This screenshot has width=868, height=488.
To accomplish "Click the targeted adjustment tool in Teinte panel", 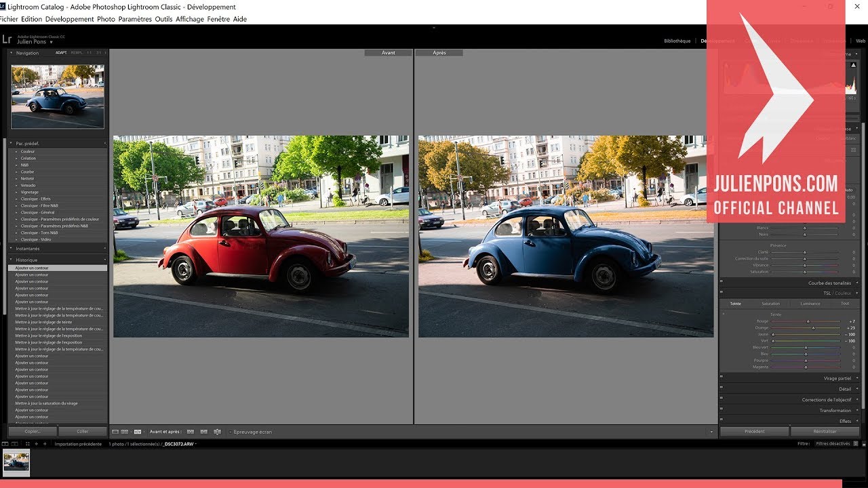I will pyautogui.click(x=724, y=314).
